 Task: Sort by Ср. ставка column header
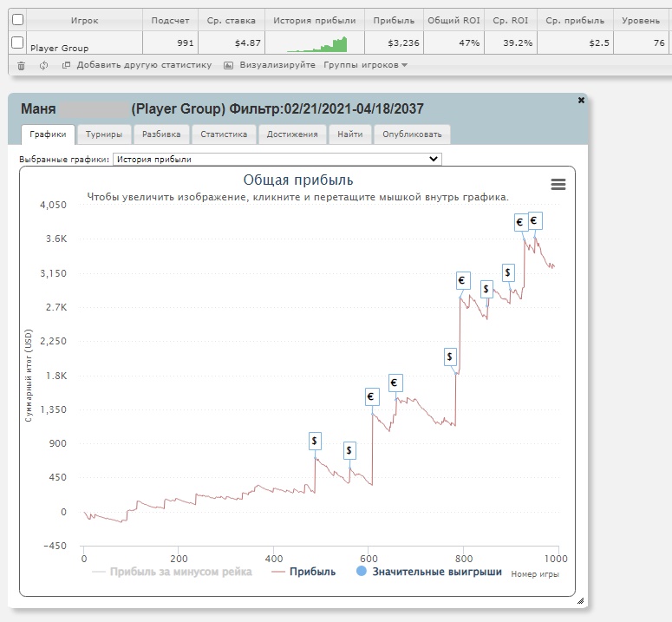[232, 20]
